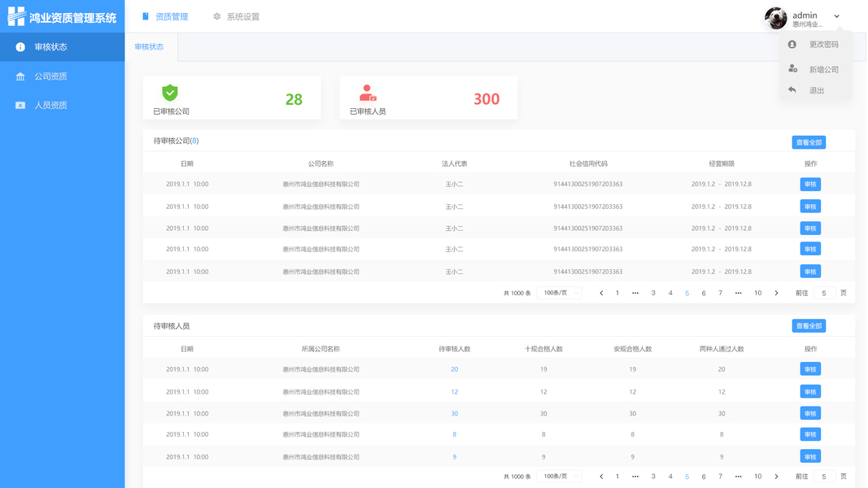Click the first ellipsis in company pagination
The image size is (868, 488).
(635, 294)
